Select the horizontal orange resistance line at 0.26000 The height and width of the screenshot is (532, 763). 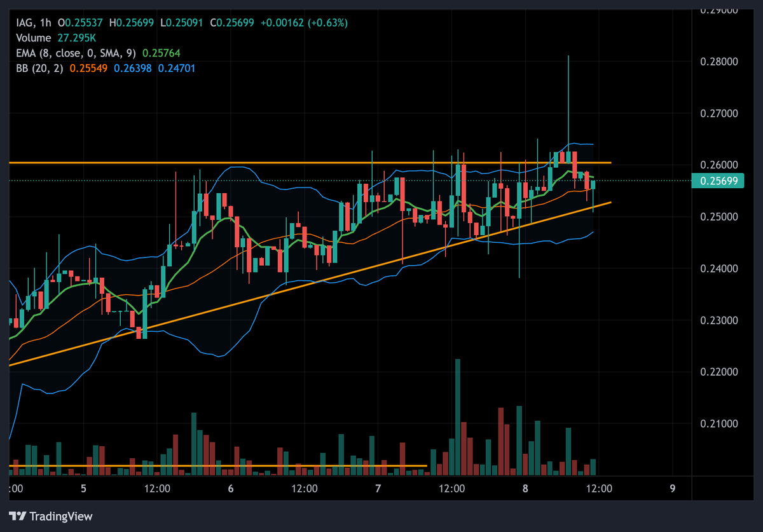coord(310,163)
